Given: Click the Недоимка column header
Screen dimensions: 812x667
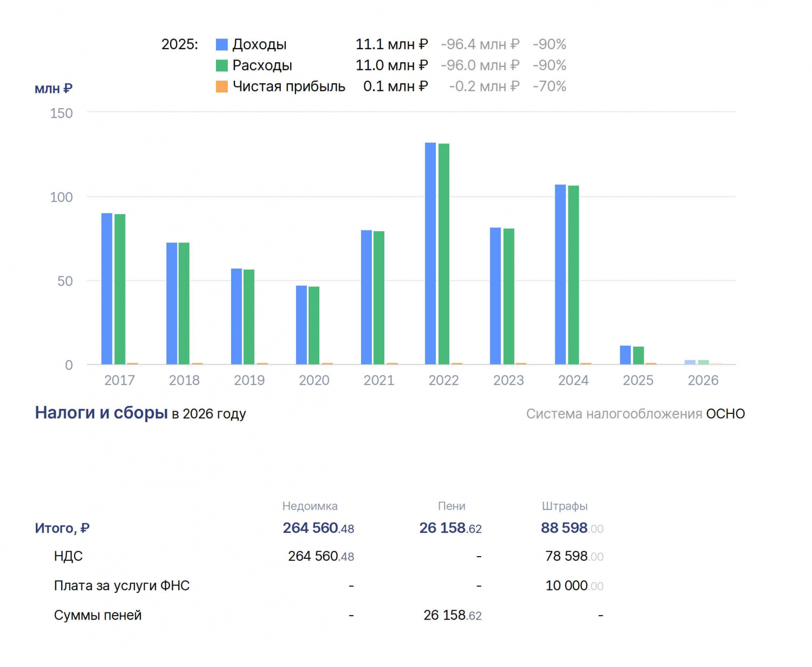Looking at the screenshot, I should (310, 506).
